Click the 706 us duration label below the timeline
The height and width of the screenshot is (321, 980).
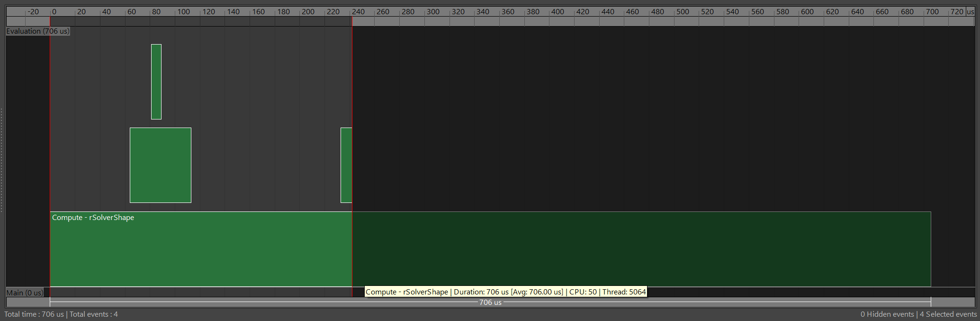click(490, 302)
